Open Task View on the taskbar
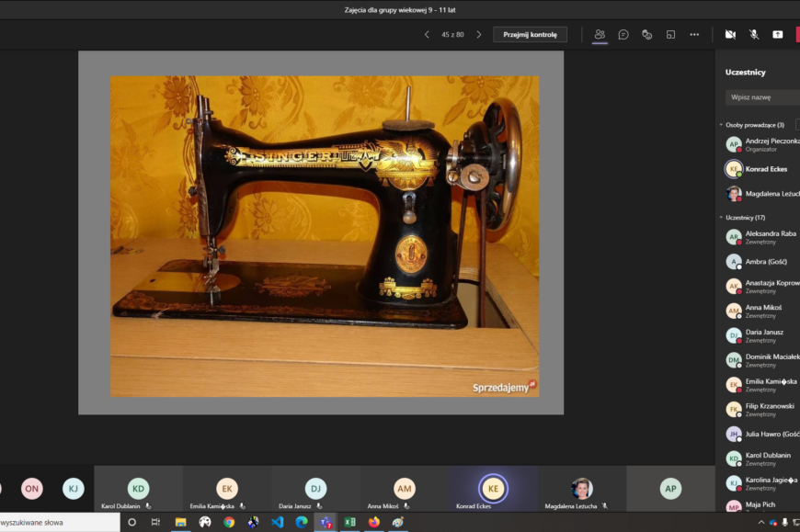The image size is (800, 532). pos(155,522)
